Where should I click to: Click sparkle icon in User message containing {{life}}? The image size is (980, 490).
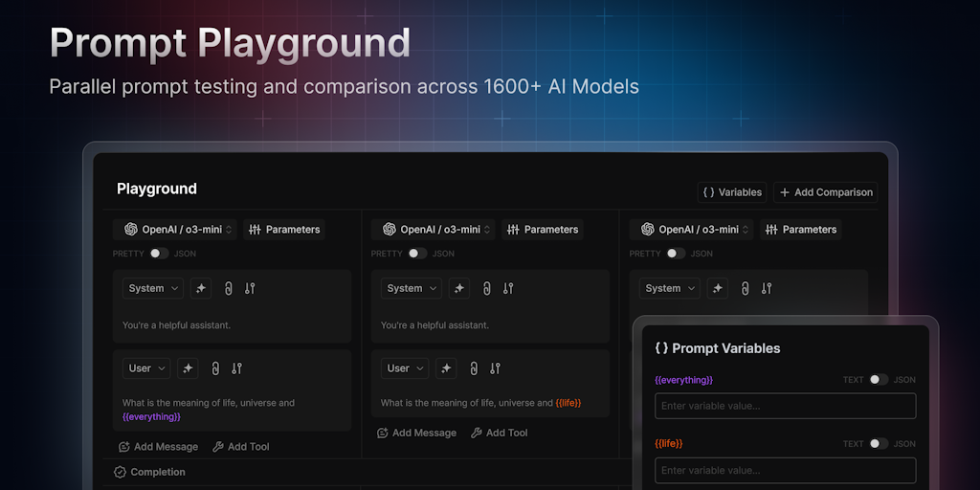click(446, 368)
